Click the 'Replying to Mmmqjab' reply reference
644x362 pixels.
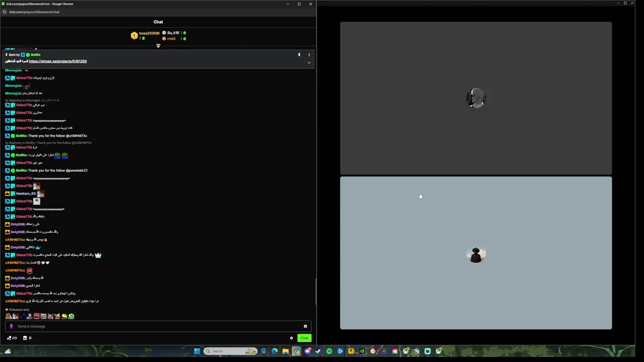(x=32, y=100)
